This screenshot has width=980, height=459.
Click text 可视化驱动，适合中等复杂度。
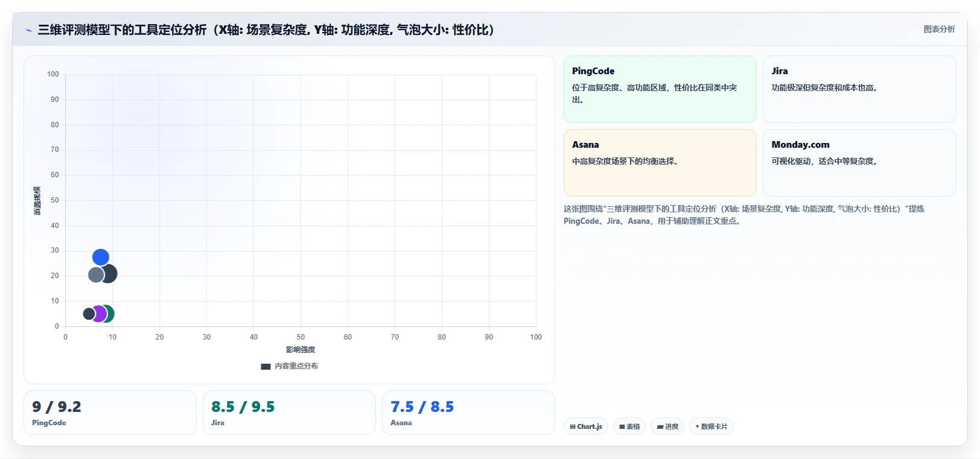(826, 161)
